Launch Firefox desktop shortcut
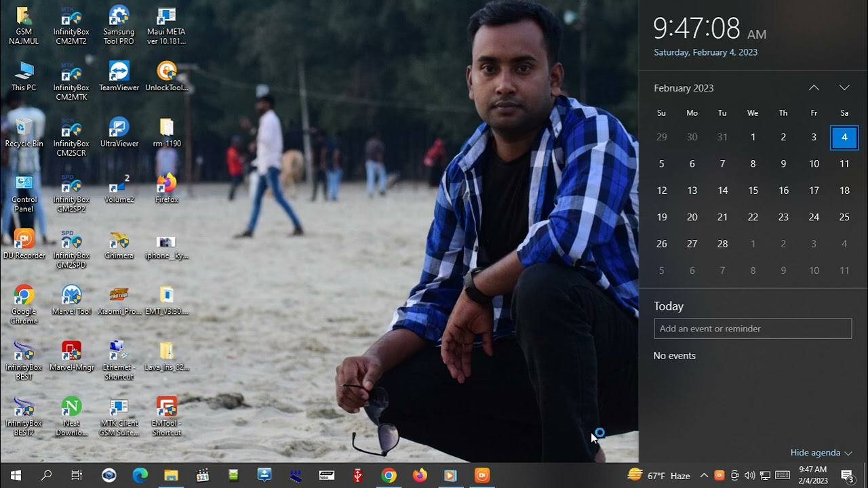This screenshot has height=488, width=868. pos(166,189)
